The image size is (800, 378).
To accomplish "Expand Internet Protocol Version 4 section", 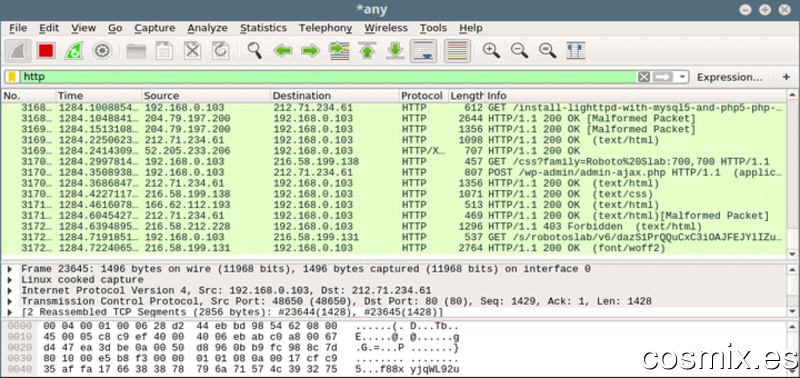I will point(10,290).
